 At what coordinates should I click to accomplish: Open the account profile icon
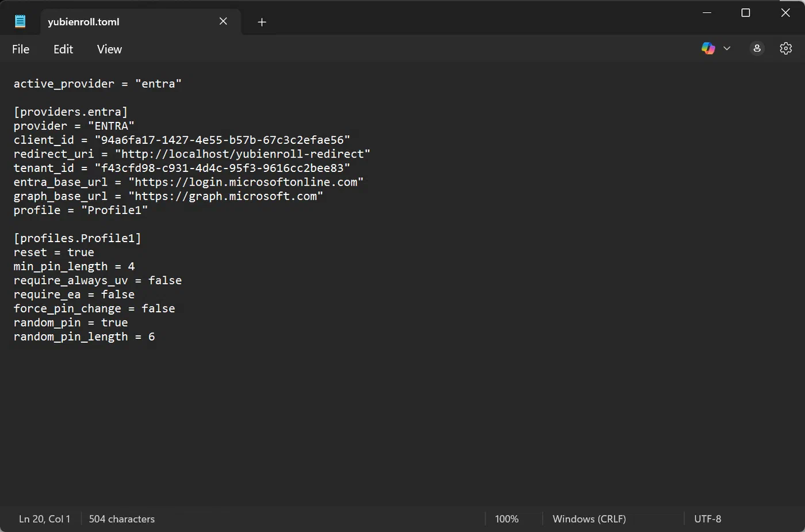[x=757, y=48]
